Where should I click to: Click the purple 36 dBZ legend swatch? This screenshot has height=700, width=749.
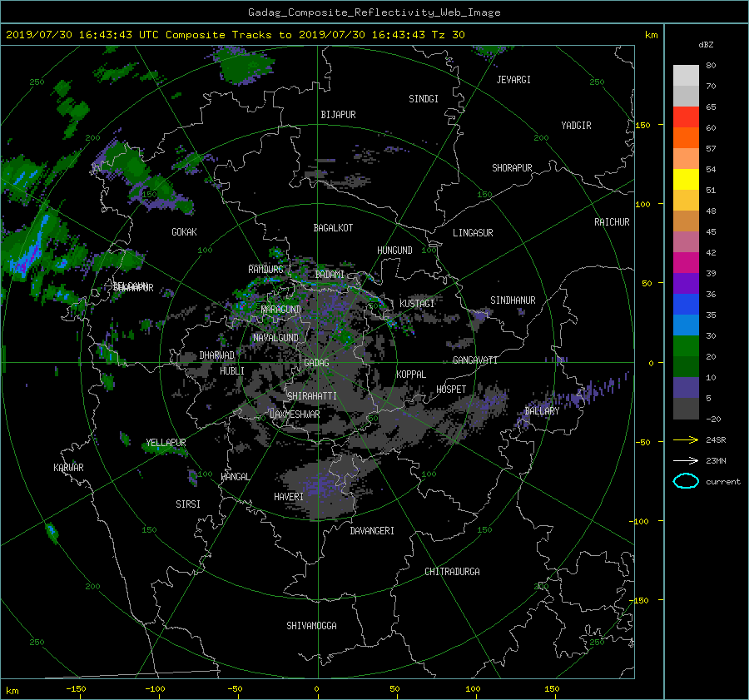tap(686, 284)
